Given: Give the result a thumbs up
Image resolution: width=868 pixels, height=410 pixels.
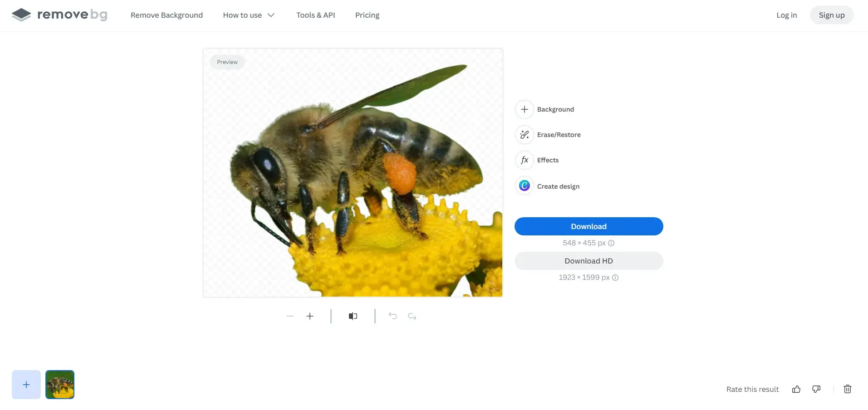Looking at the screenshot, I should coord(796,389).
